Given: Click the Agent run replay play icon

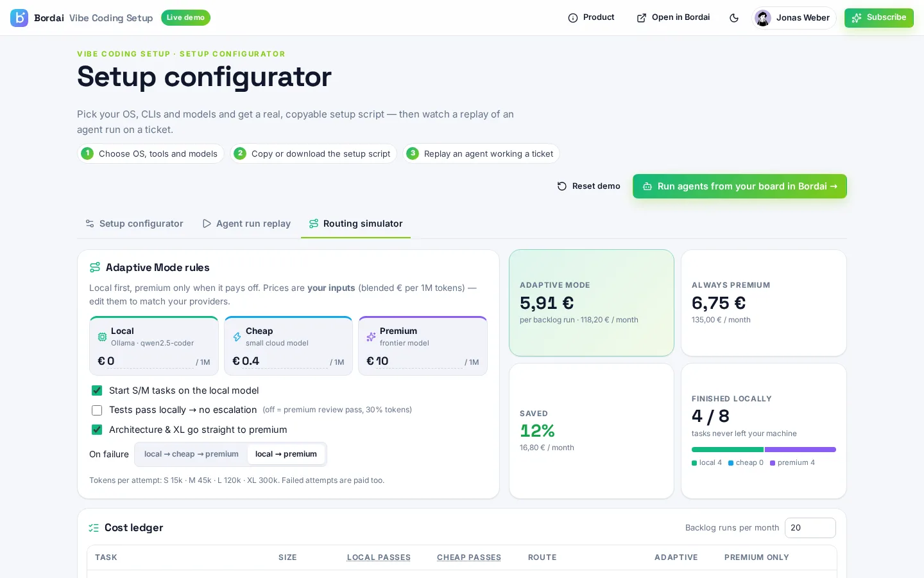Looking at the screenshot, I should (207, 223).
